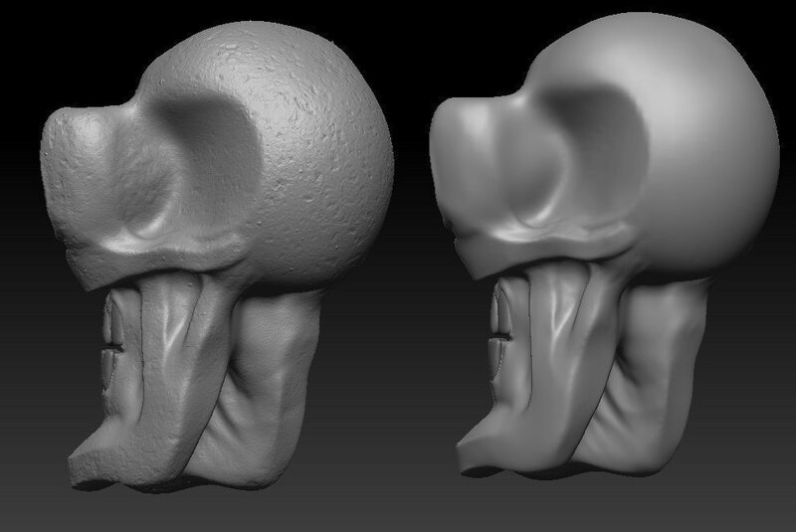The height and width of the screenshot is (532, 796).
Task: Click empty canvas below the left skull
Action: (199, 512)
